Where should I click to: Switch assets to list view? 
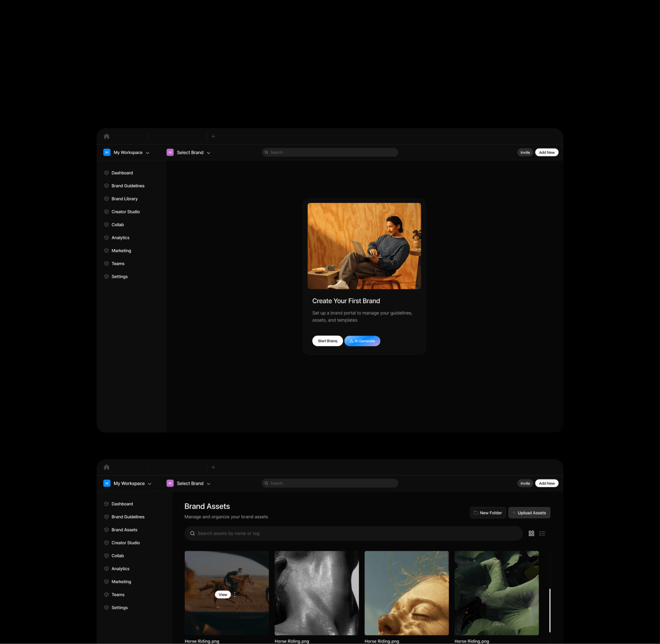[542, 533]
